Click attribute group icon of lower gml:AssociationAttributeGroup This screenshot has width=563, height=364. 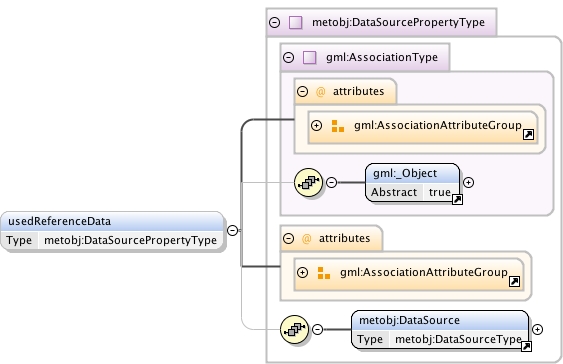(x=324, y=273)
